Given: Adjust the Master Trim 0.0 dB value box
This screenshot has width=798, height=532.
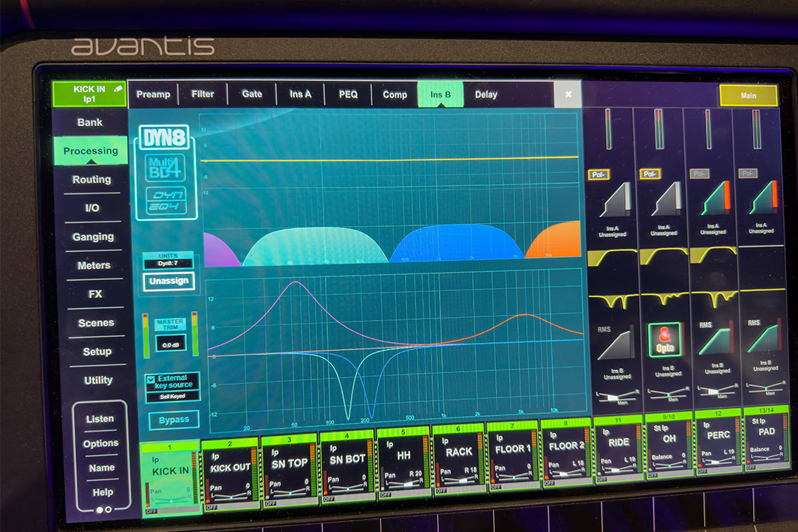Looking at the screenshot, I should tap(171, 344).
